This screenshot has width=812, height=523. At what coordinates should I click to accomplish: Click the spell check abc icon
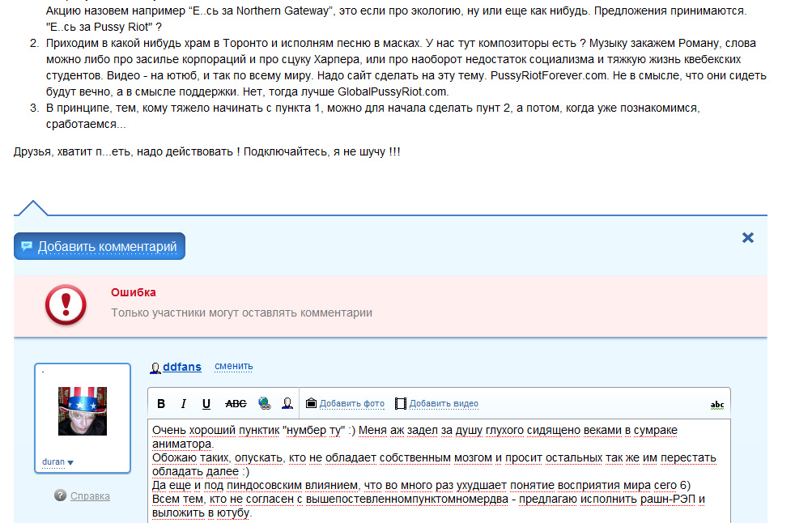716,405
